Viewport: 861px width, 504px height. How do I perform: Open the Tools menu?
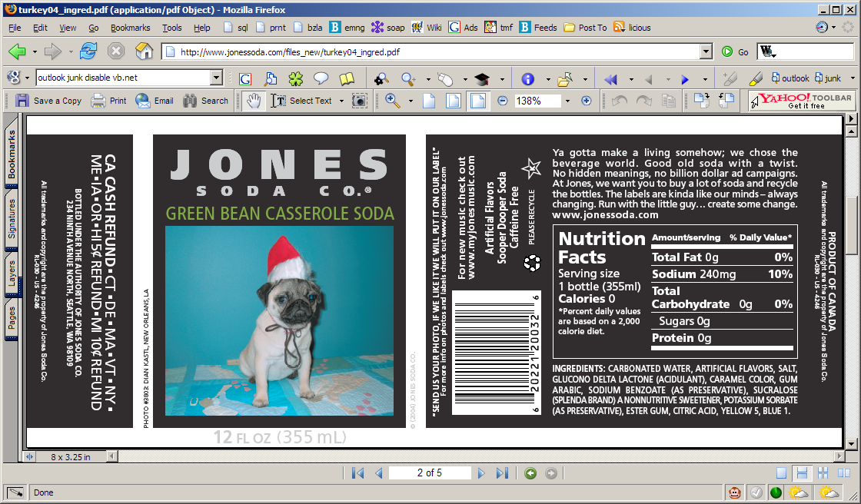tap(172, 28)
